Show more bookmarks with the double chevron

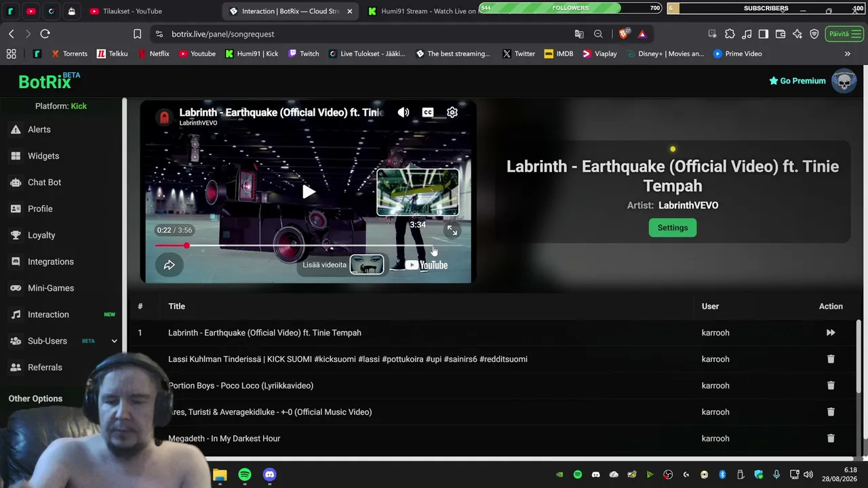[847, 54]
